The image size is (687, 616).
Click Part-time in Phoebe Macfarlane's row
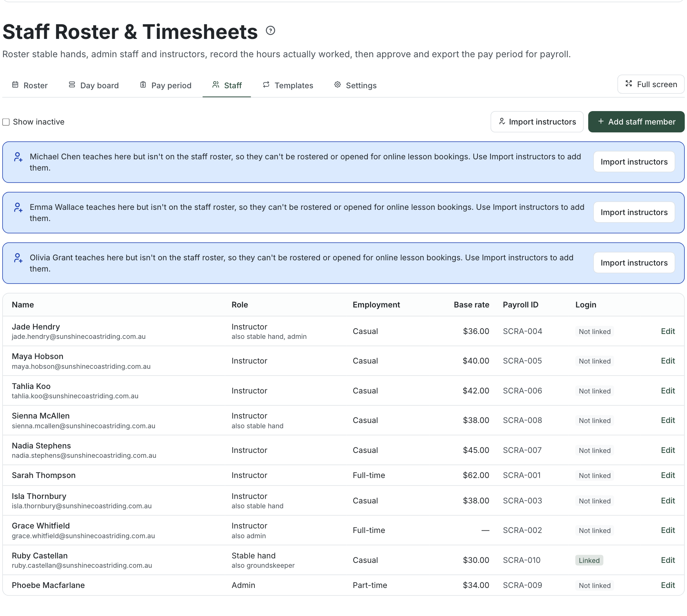[370, 585]
